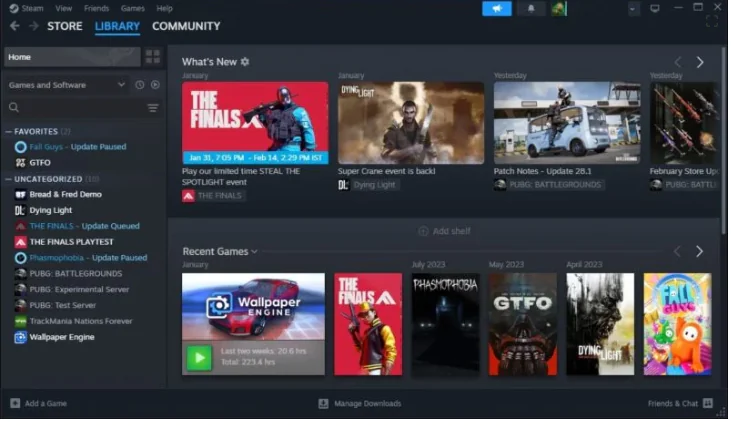
Task: Open advanced filters icon beside search
Action: (153, 108)
